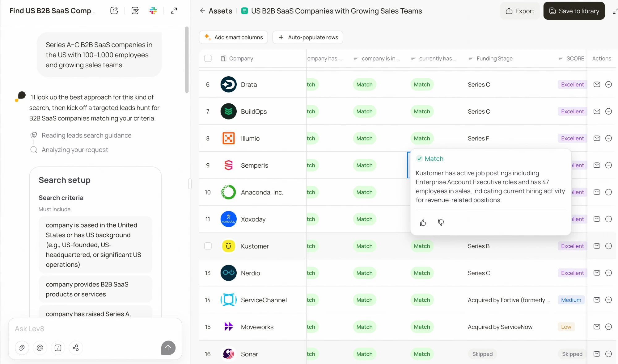
Task: Click the attachment paperclip icon
Action: pos(22,348)
